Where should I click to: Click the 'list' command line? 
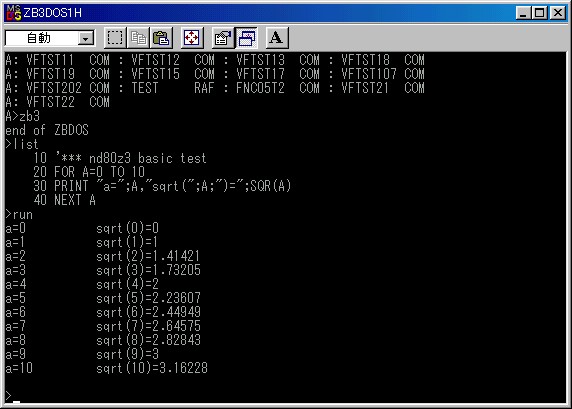click(22, 144)
